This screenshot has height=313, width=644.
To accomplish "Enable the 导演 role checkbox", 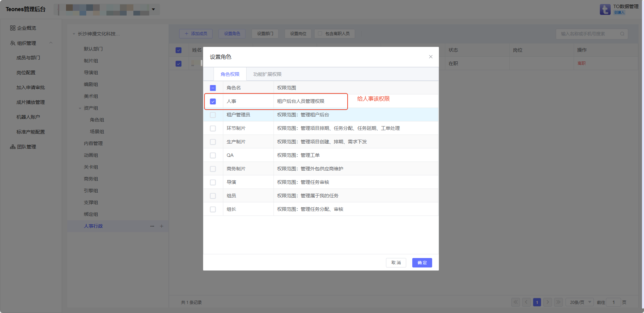I will click(213, 182).
